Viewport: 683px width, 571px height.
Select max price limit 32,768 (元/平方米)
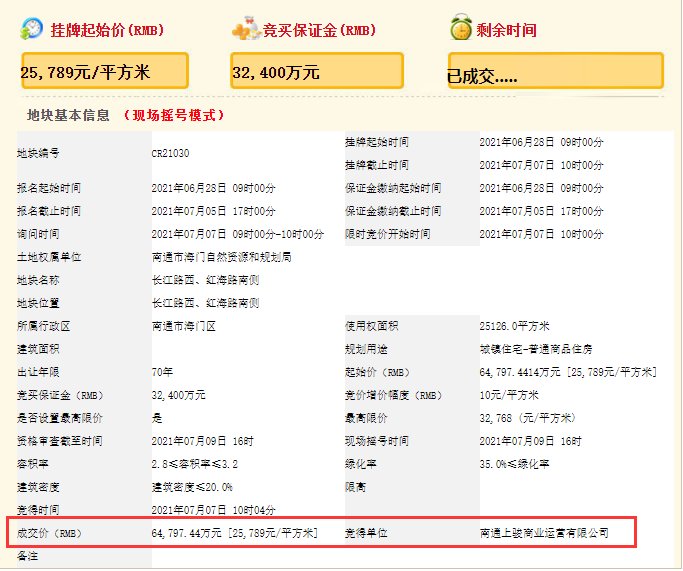point(528,419)
